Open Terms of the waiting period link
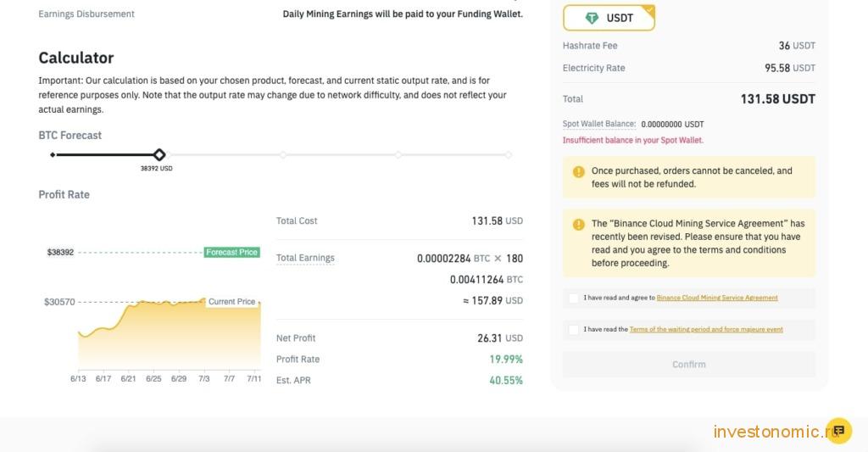The width and height of the screenshot is (868, 452). pos(706,330)
